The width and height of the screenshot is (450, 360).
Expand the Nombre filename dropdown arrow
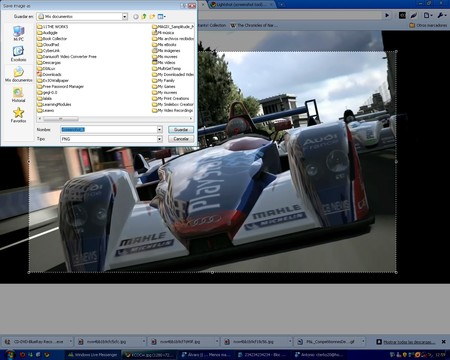click(160, 129)
